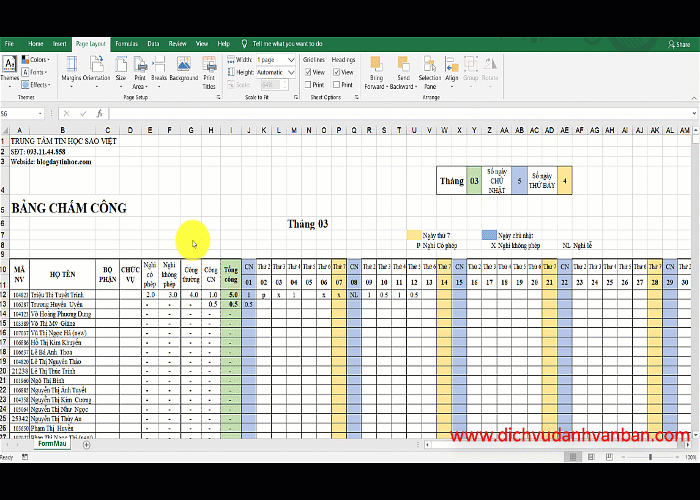Click Tell me what you want to do

(x=288, y=44)
